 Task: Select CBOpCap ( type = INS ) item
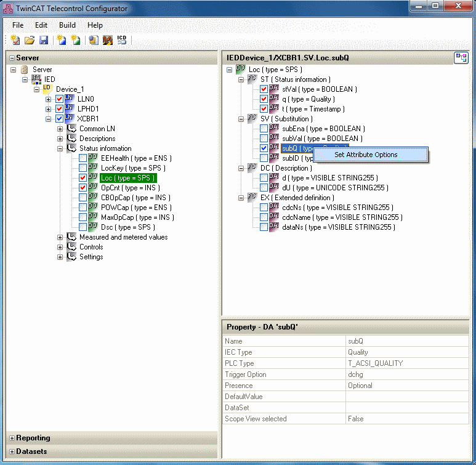click(135, 198)
